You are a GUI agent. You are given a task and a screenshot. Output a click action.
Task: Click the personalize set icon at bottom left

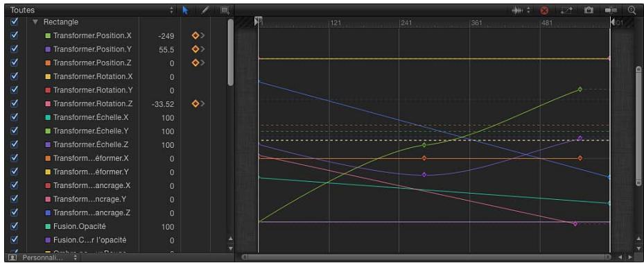(12, 257)
